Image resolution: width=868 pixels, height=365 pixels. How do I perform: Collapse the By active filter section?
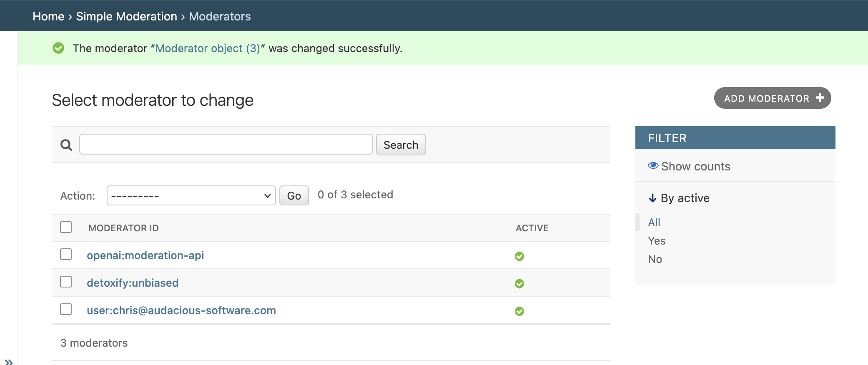click(x=679, y=198)
